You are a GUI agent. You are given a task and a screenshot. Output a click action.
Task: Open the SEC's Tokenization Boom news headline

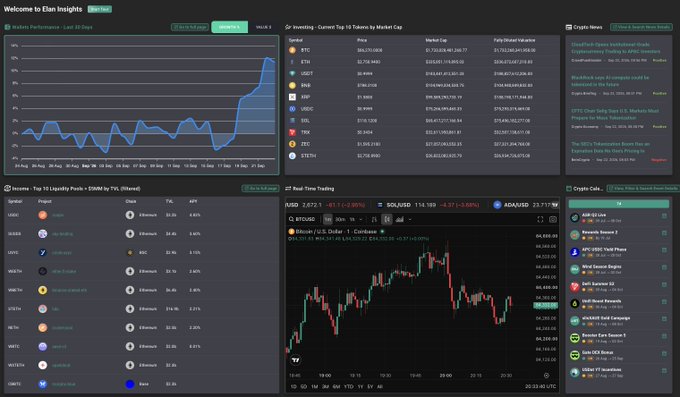tap(611, 148)
